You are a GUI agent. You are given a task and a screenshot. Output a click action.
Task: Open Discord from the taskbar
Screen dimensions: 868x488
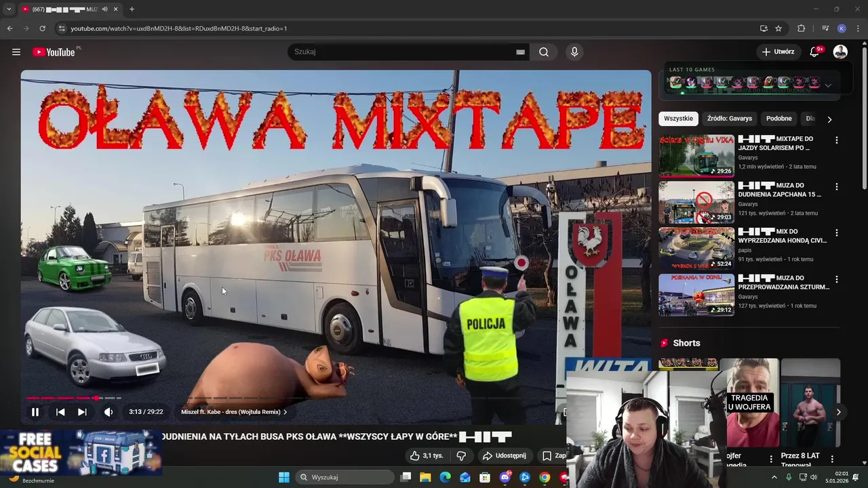tap(505, 477)
